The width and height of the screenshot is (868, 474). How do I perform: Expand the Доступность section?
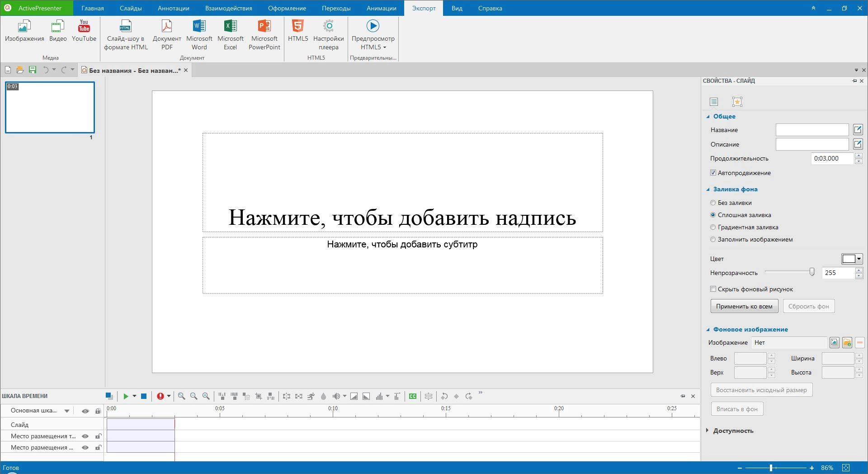pos(708,431)
